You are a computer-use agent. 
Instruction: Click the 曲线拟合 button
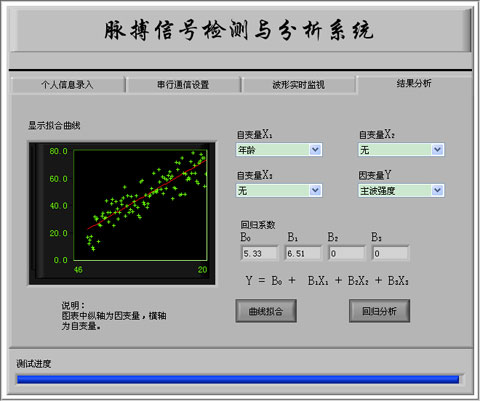click(x=266, y=311)
